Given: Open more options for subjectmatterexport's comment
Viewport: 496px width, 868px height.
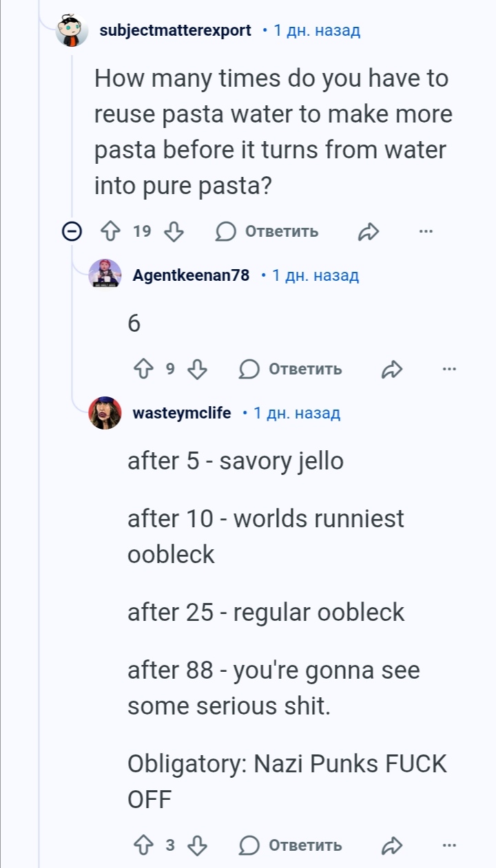Looking at the screenshot, I should tap(426, 231).
